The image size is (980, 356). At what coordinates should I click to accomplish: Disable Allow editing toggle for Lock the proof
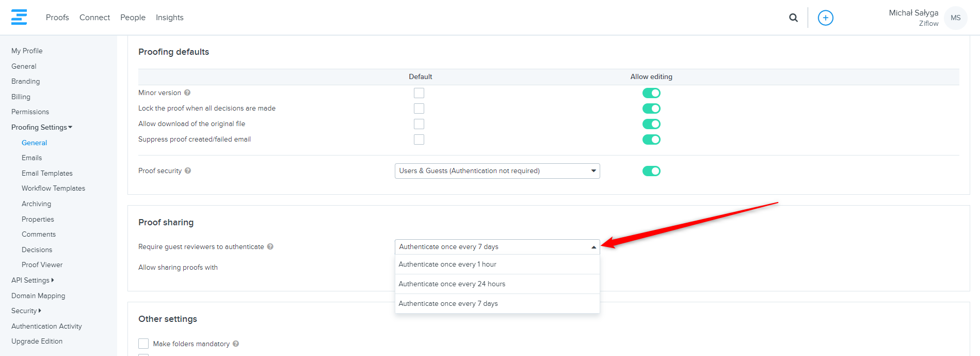651,109
